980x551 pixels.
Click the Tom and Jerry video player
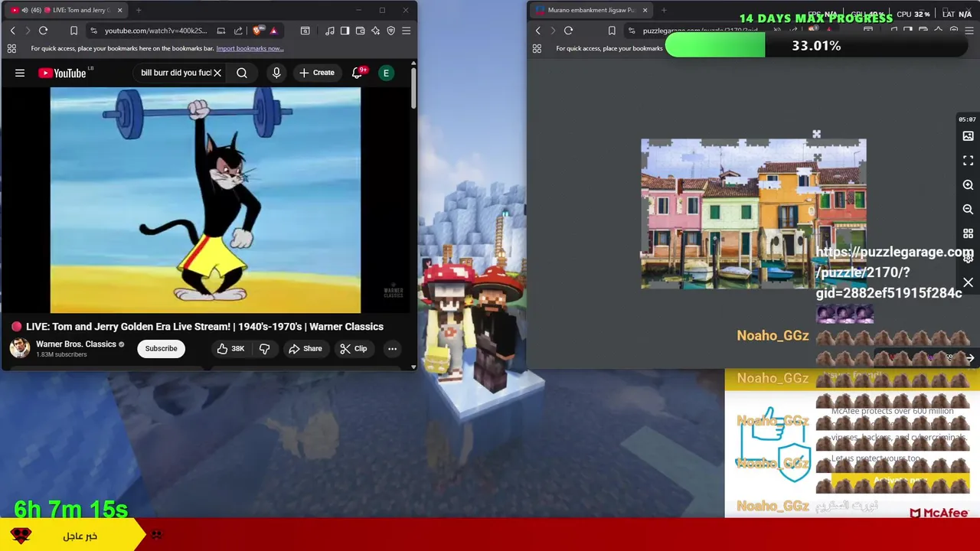(x=205, y=201)
